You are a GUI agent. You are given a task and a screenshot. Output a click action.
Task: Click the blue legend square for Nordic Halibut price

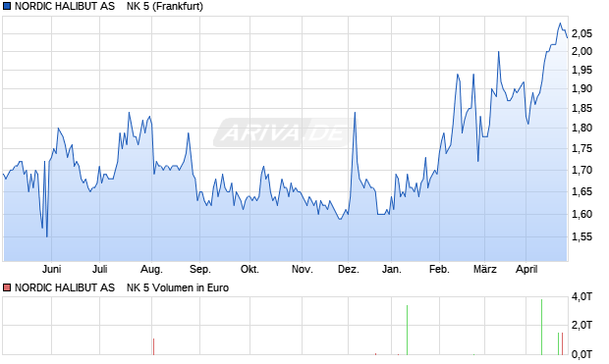pos(7,6)
